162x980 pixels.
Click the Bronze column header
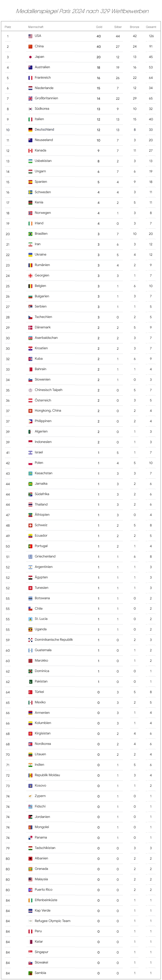tap(135, 27)
